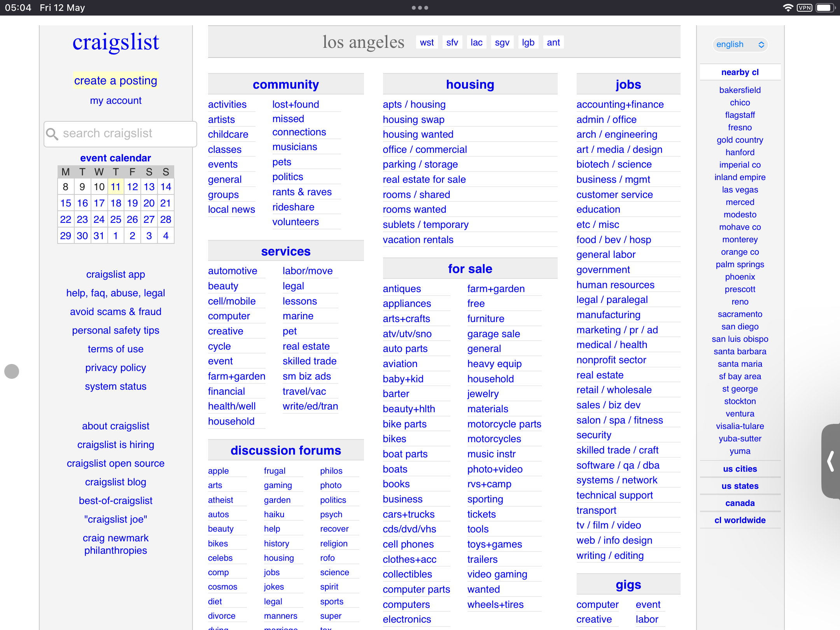Click create a posting link
The width and height of the screenshot is (840, 630).
[115, 80]
